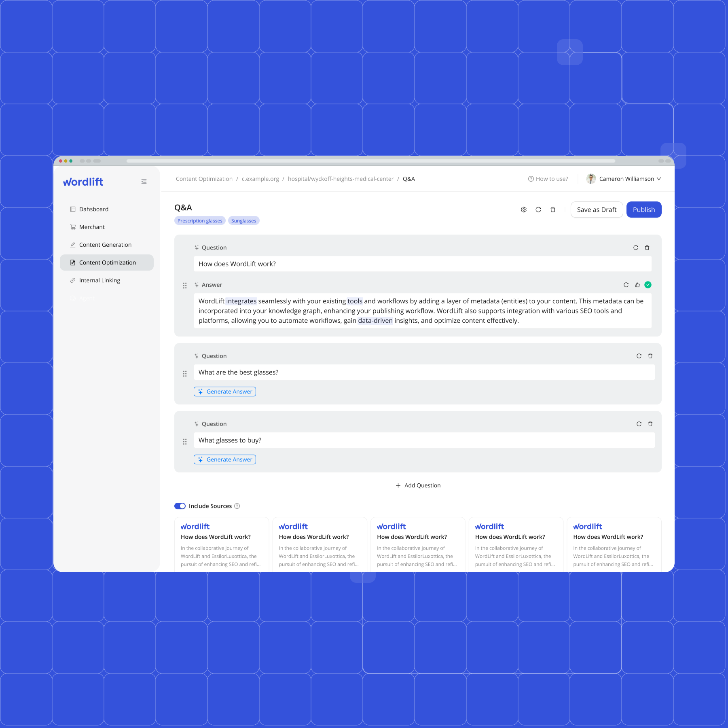Image resolution: width=728 pixels, height=728 pixels.
Task: Click the help icon next to Include Sources
Action: pos(237,506)
